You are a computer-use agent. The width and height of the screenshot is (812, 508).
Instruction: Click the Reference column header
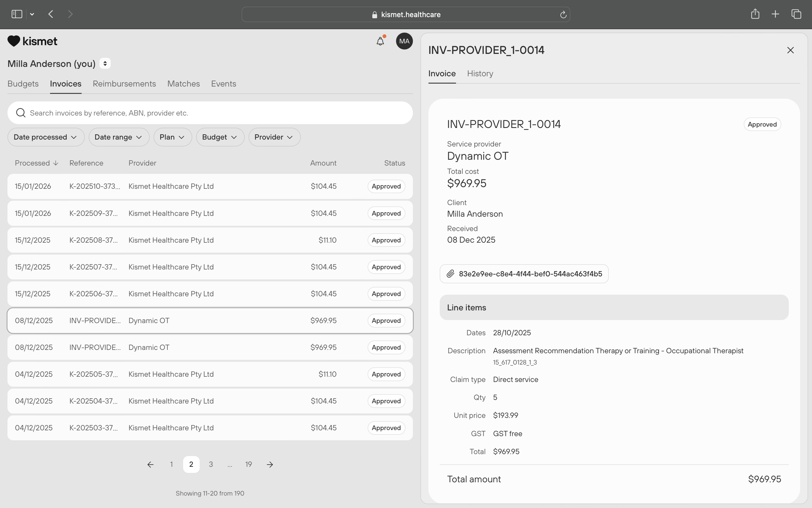click(86, 163)
